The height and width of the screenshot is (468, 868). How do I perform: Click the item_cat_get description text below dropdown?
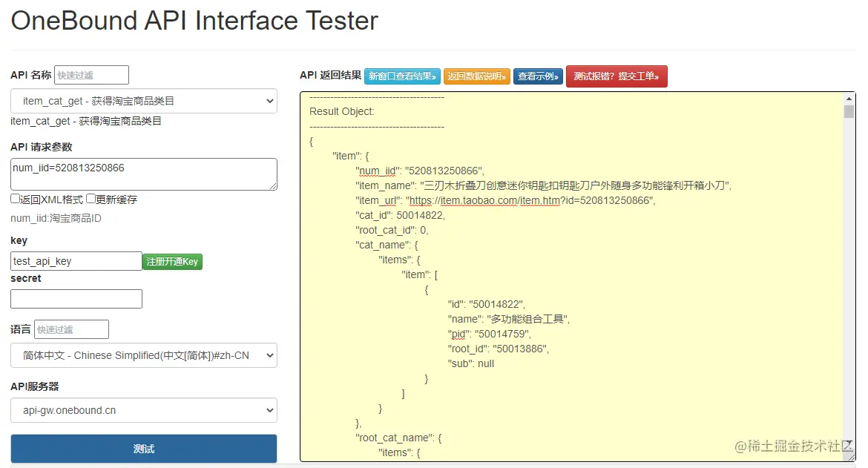[x=86, y=121]
